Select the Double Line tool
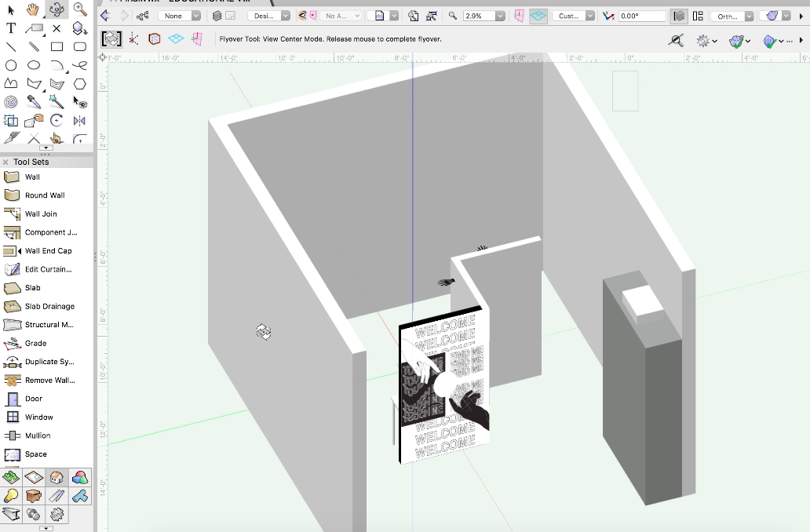The width and height of the screenshot is (810, 532). click(34, 46)
